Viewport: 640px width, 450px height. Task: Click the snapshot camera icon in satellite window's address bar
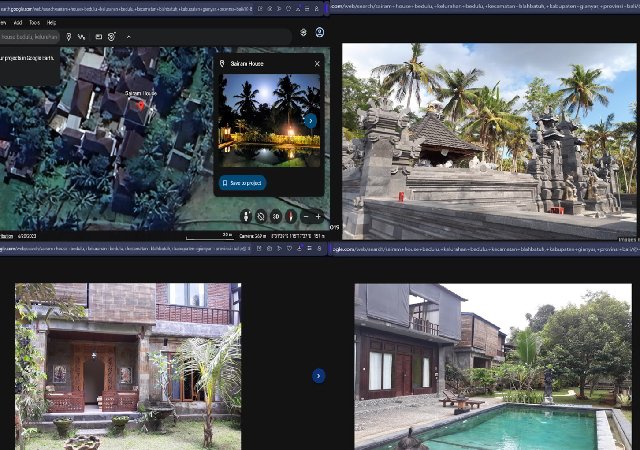click(270, 8)
